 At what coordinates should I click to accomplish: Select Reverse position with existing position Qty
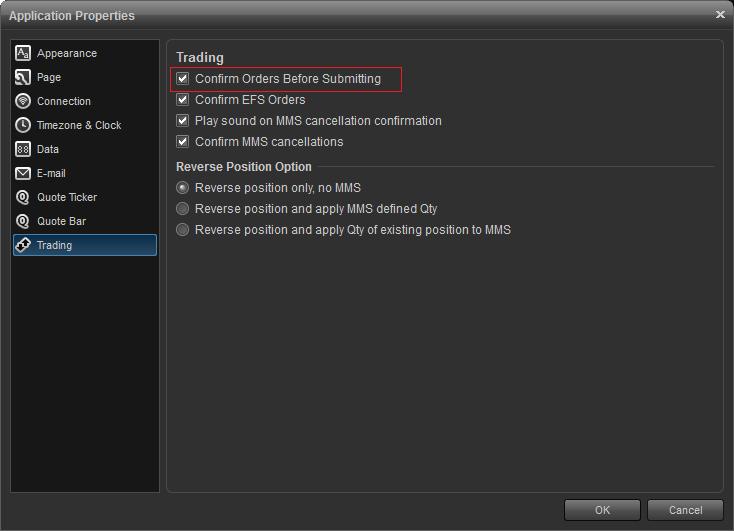click(x=183, y=230)
